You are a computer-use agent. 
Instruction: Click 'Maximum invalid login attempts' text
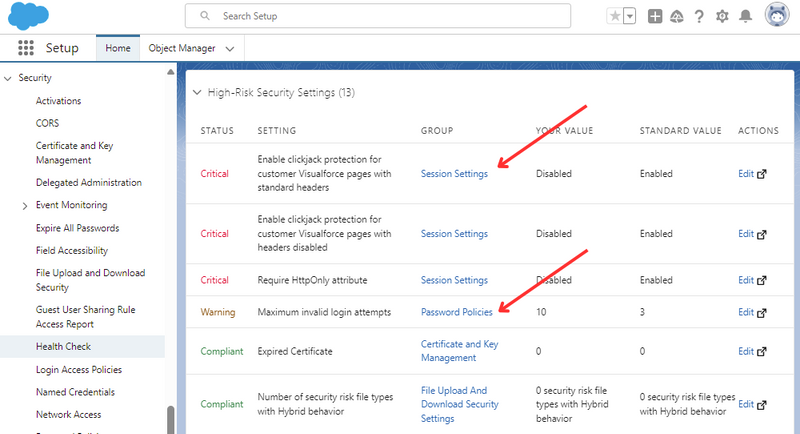[324, 312]
